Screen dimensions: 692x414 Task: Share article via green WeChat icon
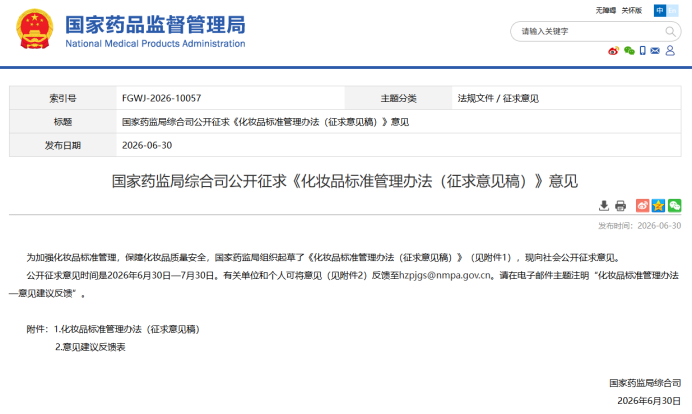click(674, 205)
